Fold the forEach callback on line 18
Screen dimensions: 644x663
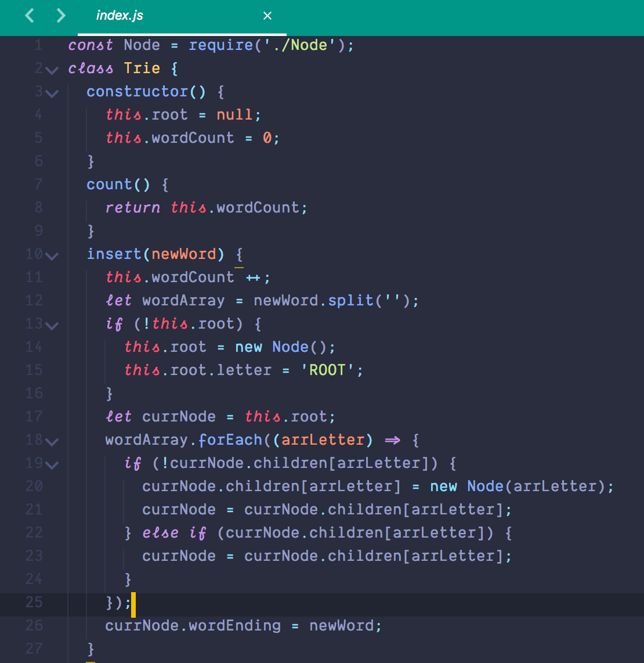pos(52,442)
